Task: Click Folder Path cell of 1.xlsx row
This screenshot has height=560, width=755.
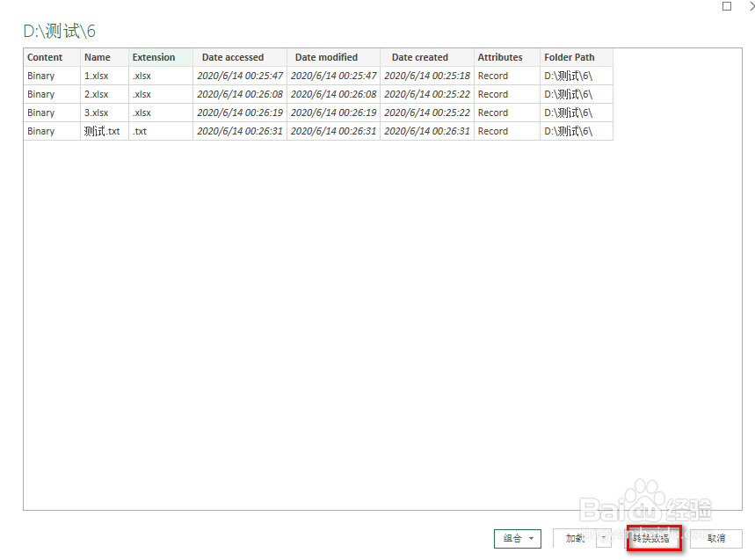Action: [x=577, y=76]
